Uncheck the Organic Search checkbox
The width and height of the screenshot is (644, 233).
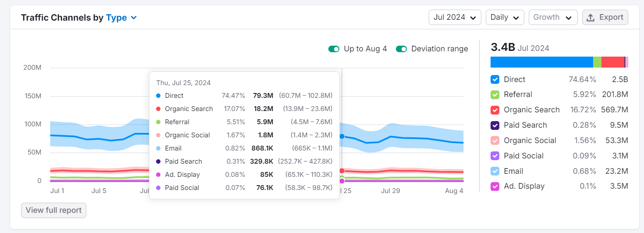coord(495,110)
